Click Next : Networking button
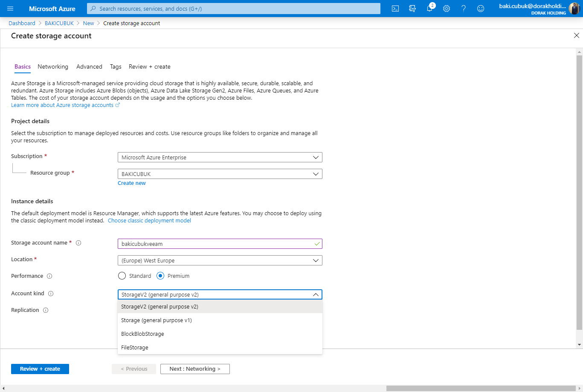 click(195, 369)
